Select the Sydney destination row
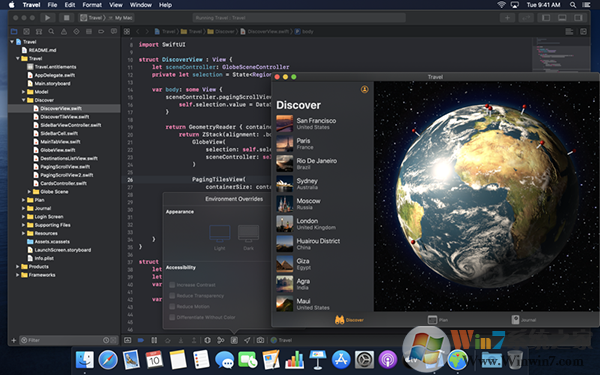Viewport: 600px width, 375px height. point(322,184)
